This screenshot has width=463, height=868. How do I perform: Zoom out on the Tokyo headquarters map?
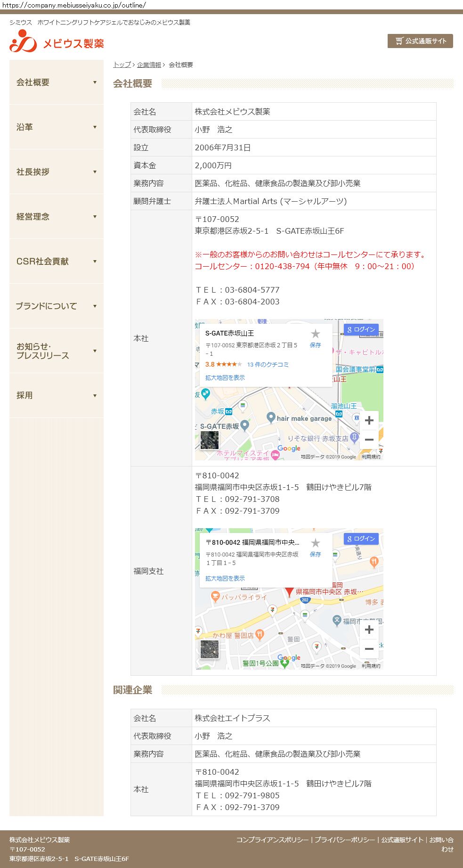coord(369,440)
